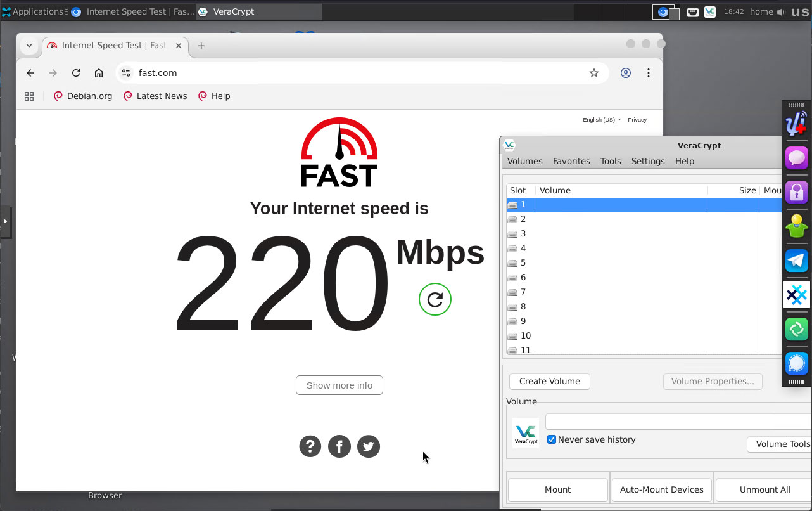Launch the green figure with yellow head app
812x511 pixels.
797,226
